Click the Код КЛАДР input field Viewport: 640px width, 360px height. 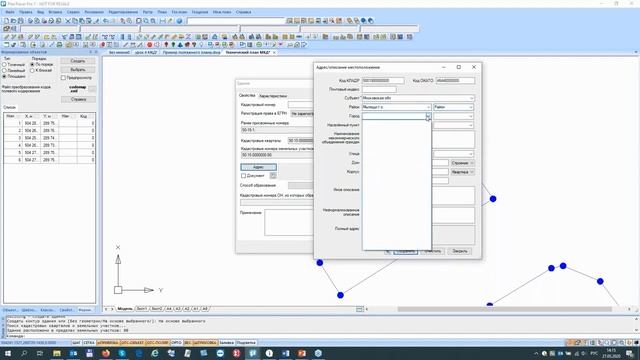click(383, 80)
